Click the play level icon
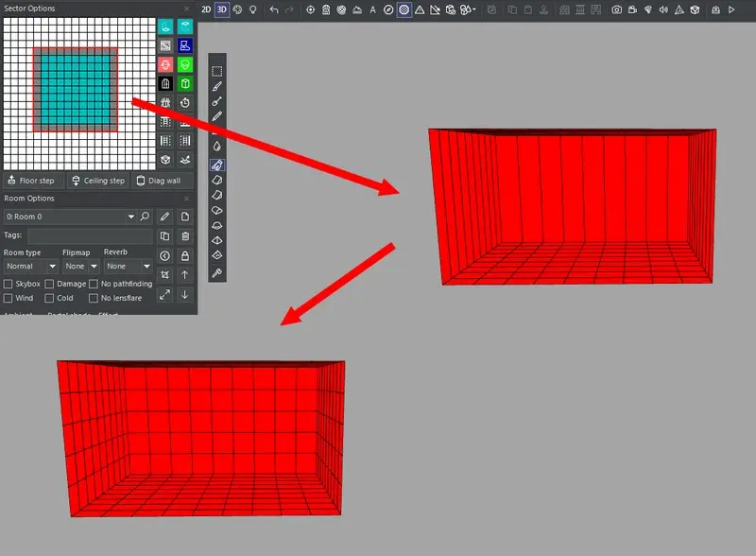 pyautogui.click(x=730, y=9)
